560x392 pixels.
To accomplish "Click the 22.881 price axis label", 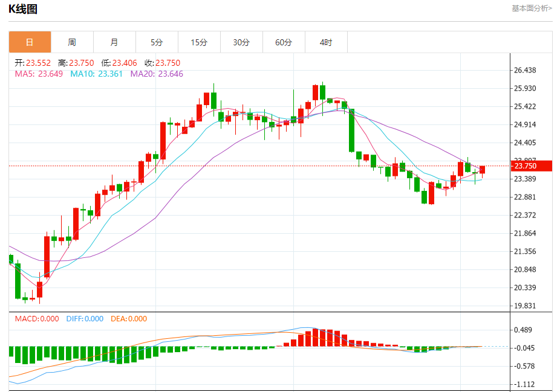I will coord(525,198).
